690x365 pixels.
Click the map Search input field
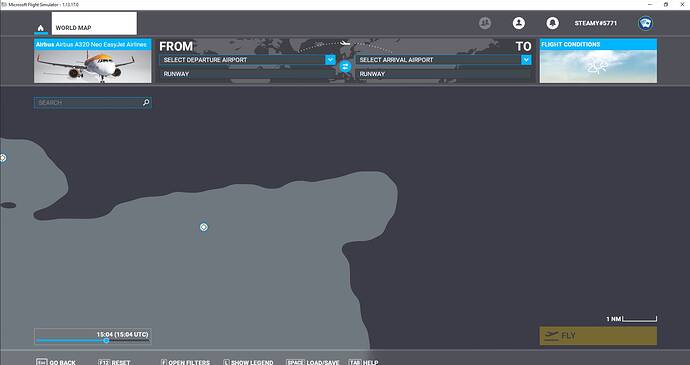pos(93,103)
